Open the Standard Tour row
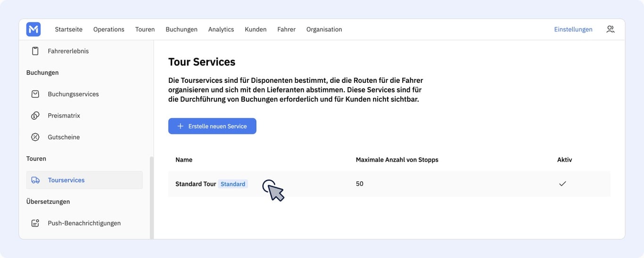This screenshot has height=258, width=644. (x=389, y=184)
